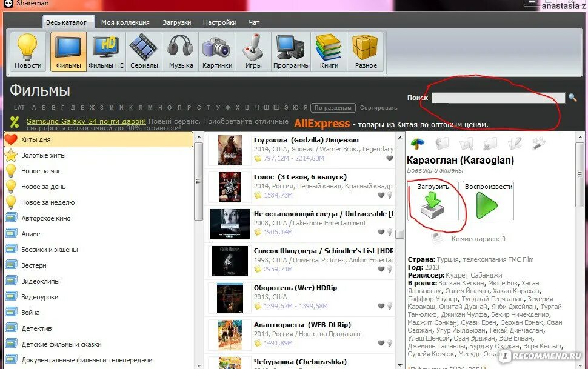Select Хиты дня in sidebar

point(99,139)
